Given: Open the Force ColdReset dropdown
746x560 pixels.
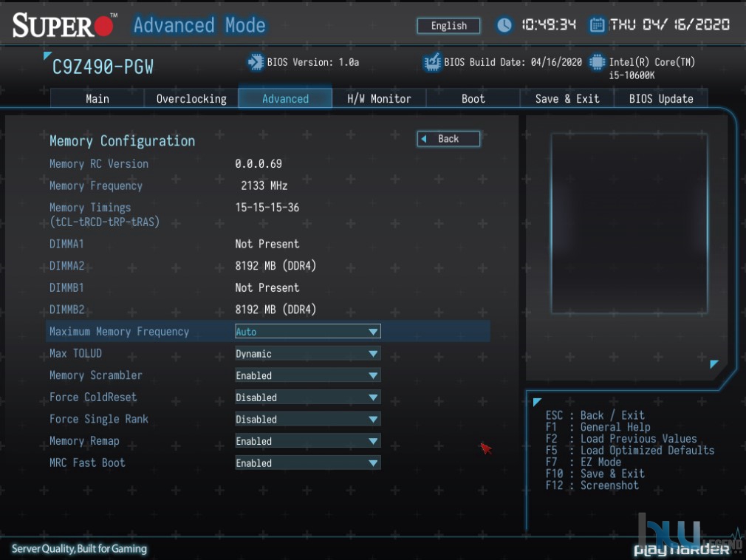Looking at the screenshot, I should tap(308, 397).
